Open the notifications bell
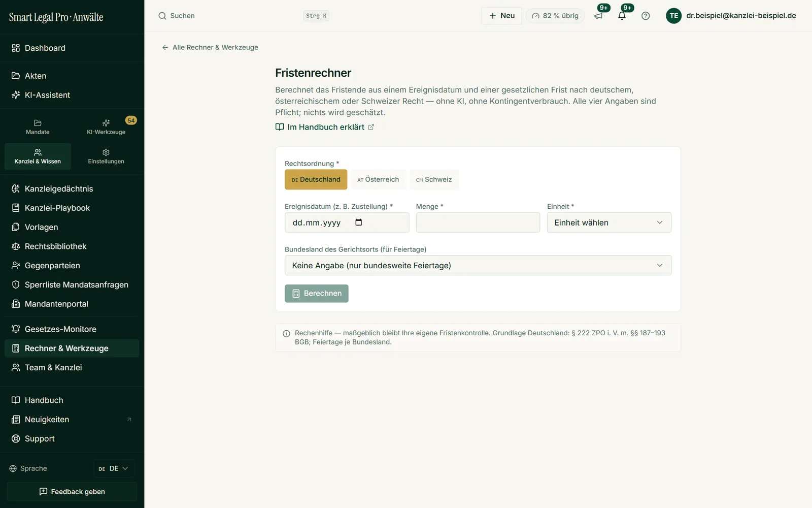This screenshot has height=508, width=812. (622, 16)
